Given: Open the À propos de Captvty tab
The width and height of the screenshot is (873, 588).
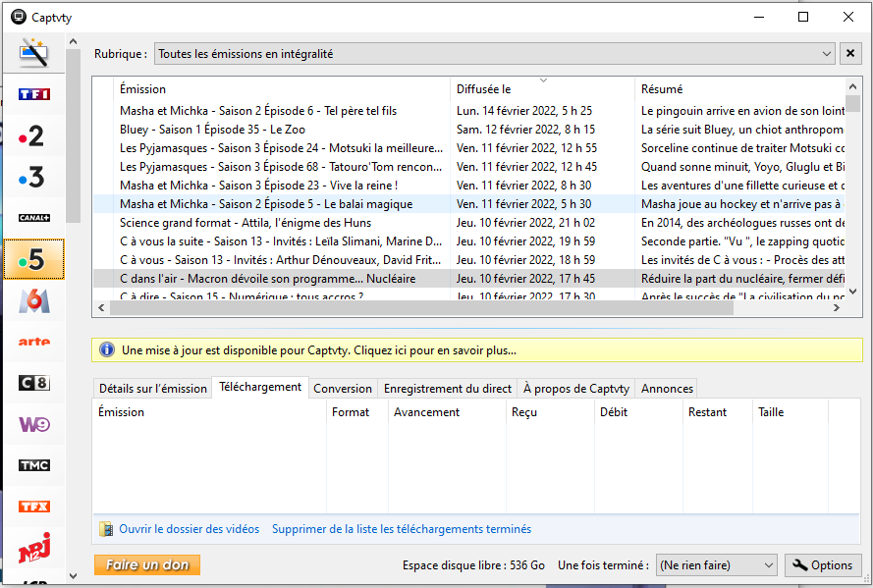Looking at the screenshot, I should click(575, 389).
